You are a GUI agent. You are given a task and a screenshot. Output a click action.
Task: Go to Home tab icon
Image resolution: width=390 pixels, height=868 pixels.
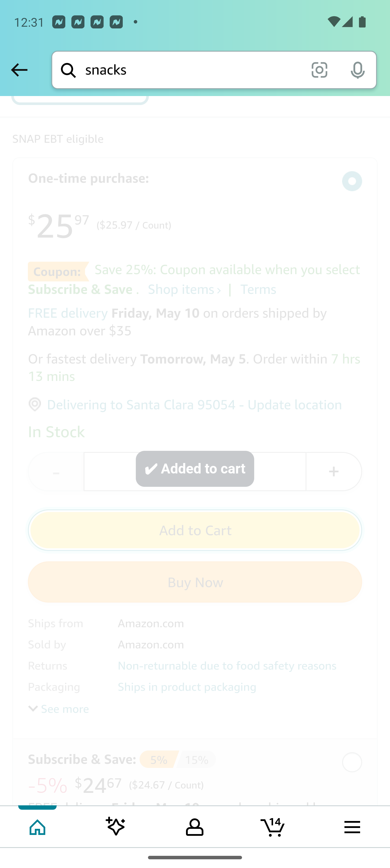(37, 827)
